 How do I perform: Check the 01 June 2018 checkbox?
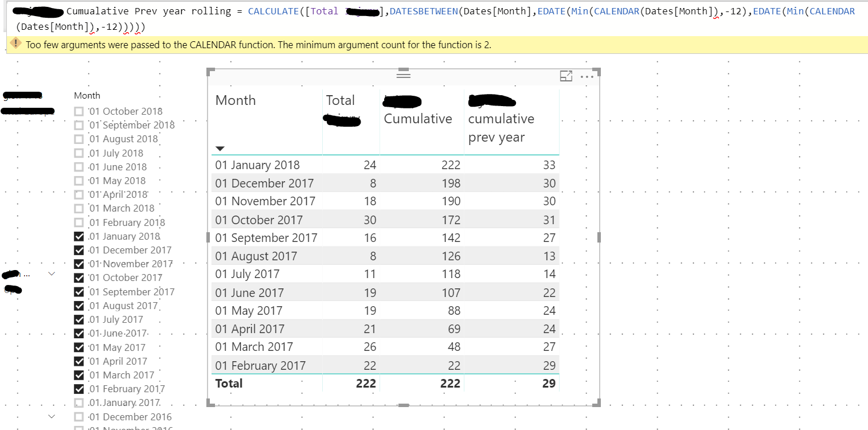tap(79, 167)
